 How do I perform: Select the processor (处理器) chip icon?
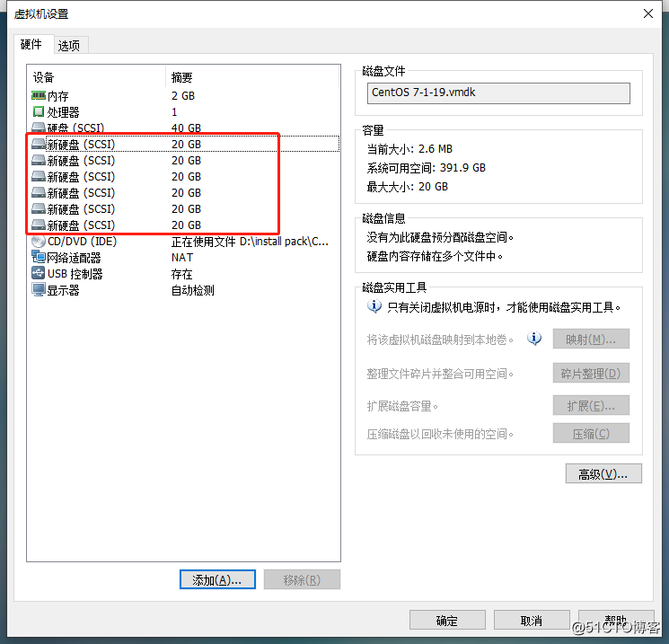[39, 111]
